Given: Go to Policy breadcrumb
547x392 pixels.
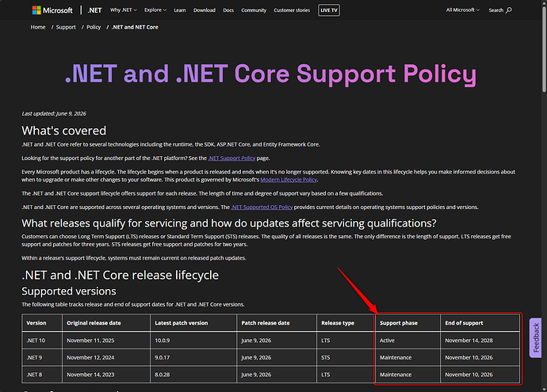Looking at the screenshot, I should [x=94, y=27].
